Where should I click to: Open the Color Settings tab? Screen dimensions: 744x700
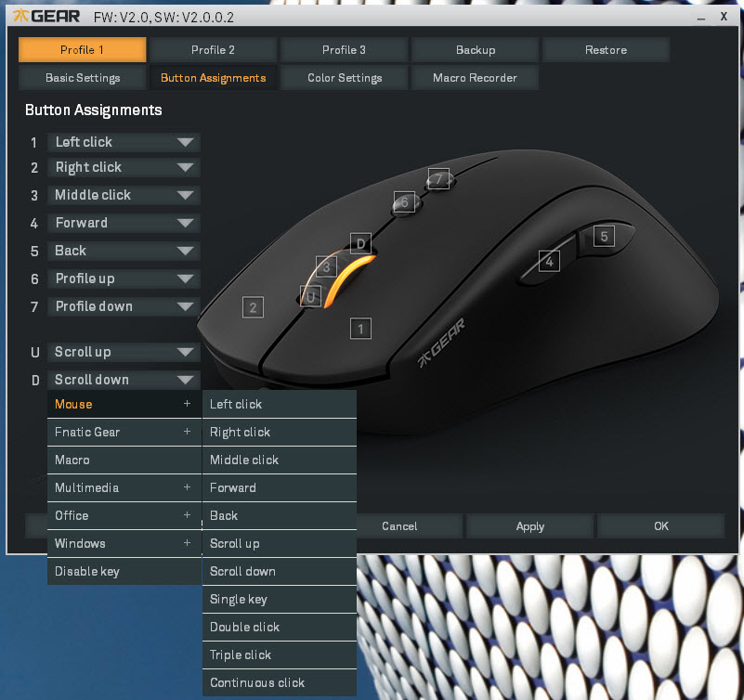[x=344, y=78]
